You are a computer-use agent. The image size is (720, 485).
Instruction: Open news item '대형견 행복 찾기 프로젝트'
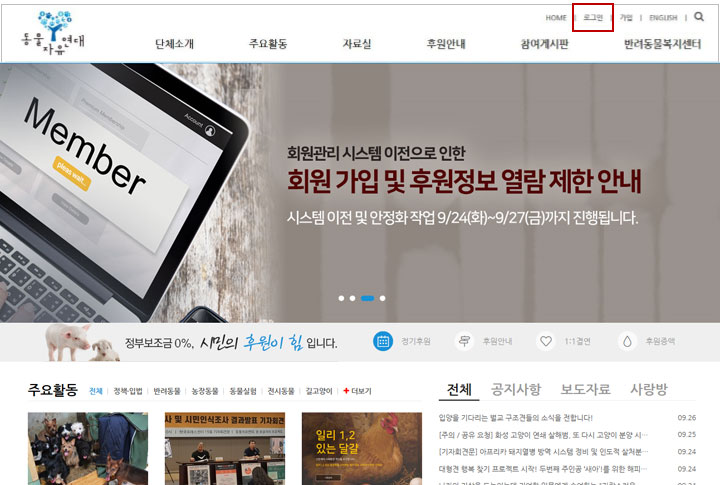point(543,469)
